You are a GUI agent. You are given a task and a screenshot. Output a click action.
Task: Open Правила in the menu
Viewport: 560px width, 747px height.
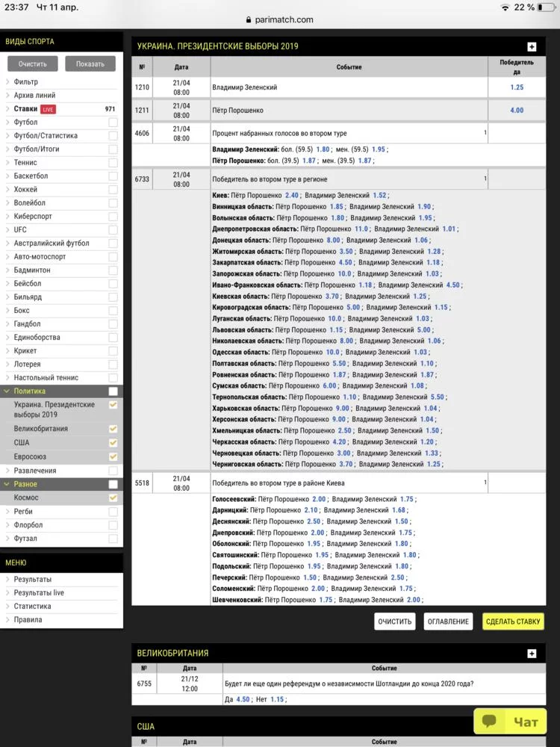click(x=28, y=619)
